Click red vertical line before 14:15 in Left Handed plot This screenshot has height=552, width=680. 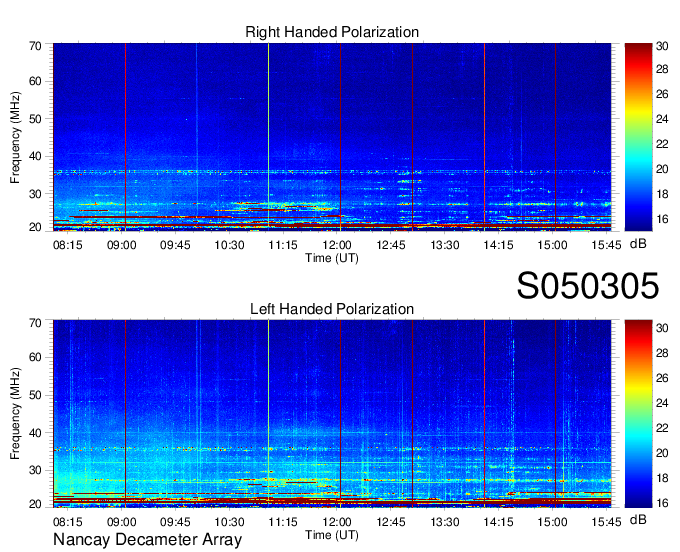point(484,414)
